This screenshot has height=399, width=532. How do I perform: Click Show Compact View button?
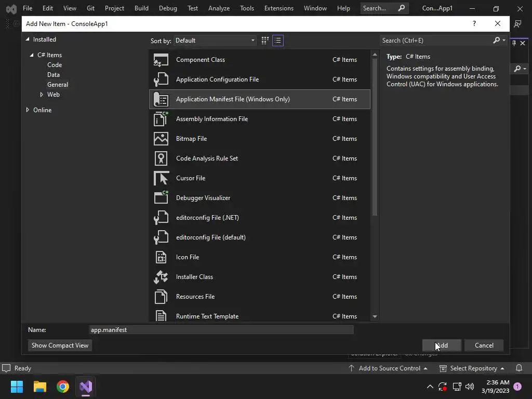pos(60,345)
